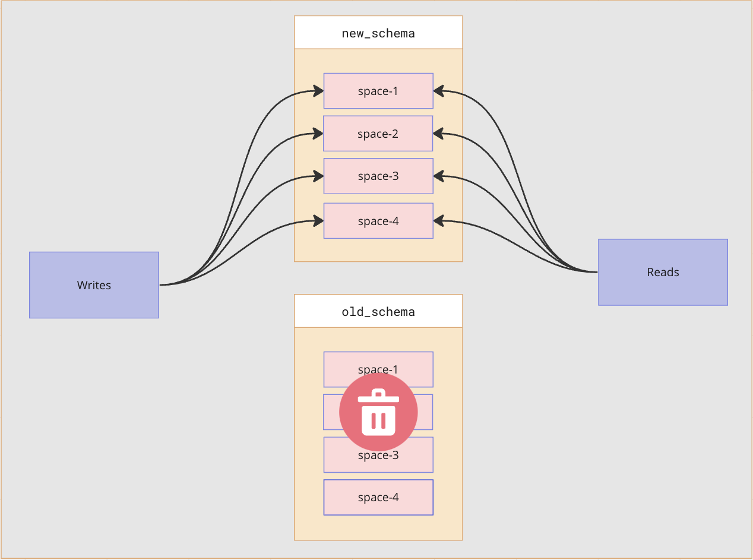Select space-1 in new_schema
Viewport: 753px width, 560px height.
(378, 91)
